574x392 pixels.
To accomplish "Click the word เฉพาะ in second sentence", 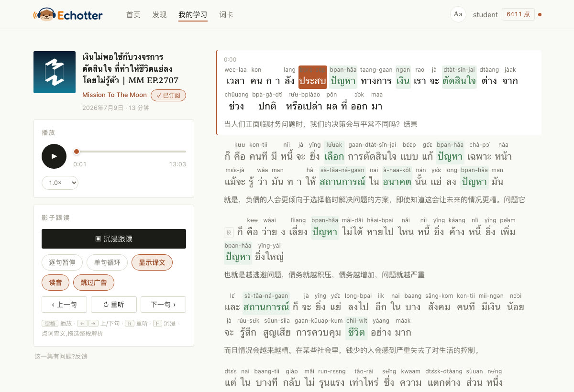I will point(479,152).
